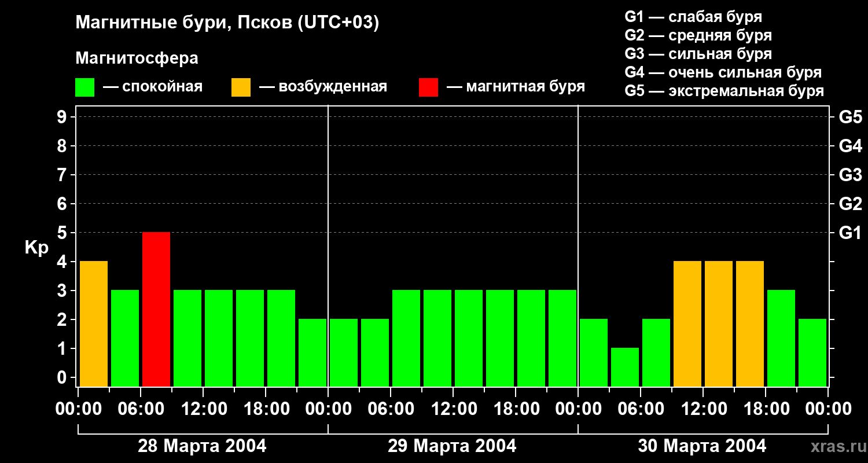
Task: Select the red Kp 5 bar on 28 Марта
Action: click(156, 309)
